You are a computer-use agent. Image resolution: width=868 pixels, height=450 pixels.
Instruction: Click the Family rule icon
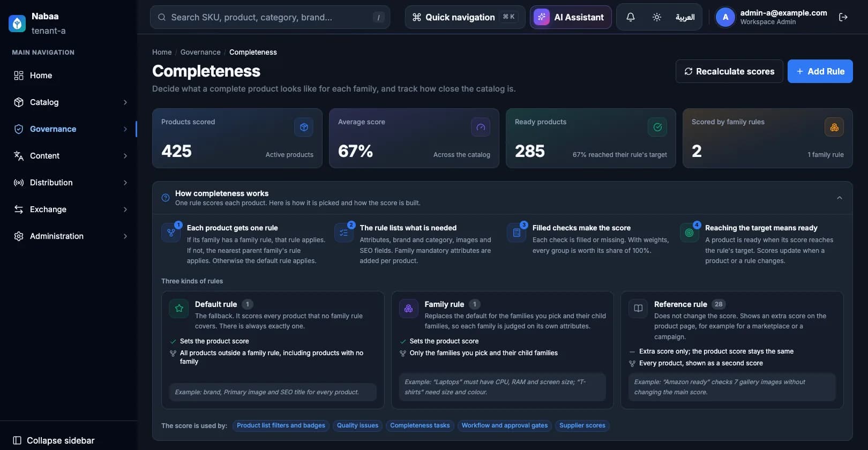click(x=409, y=309)
